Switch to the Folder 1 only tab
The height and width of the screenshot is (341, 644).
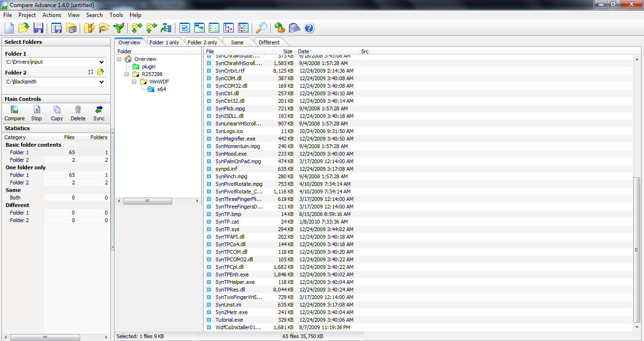point(164,42)
